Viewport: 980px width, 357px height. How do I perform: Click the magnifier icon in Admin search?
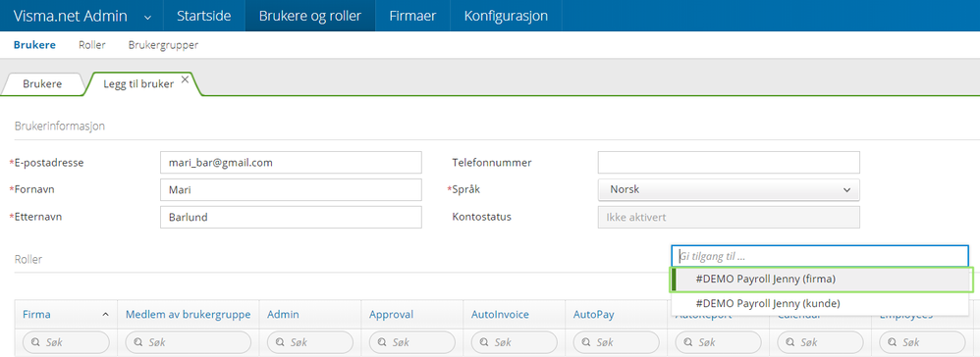pyautogui.click(x=280, y=342)
